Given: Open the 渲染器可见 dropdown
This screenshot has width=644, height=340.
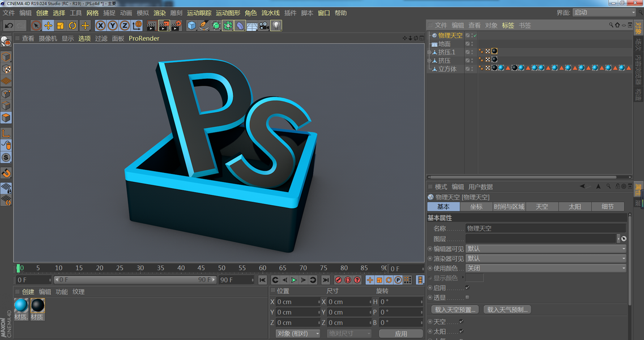Looking at the screenshot, I should point(546,258).
